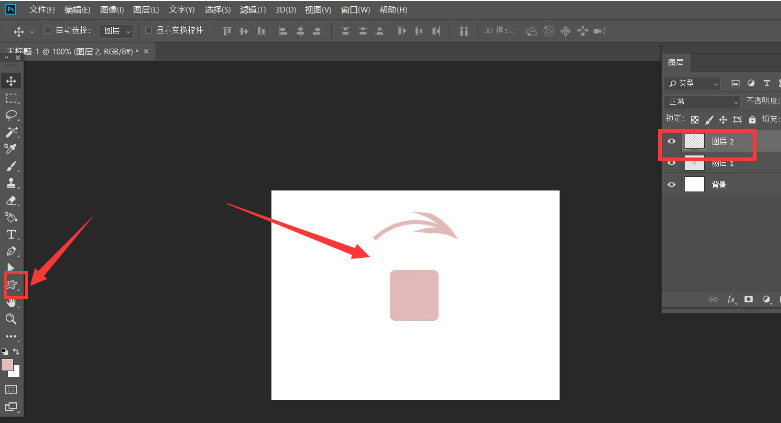Reset to default foreground and background colors
The image size is (781, 423).
pyautogui.click(x=5, y=351)
